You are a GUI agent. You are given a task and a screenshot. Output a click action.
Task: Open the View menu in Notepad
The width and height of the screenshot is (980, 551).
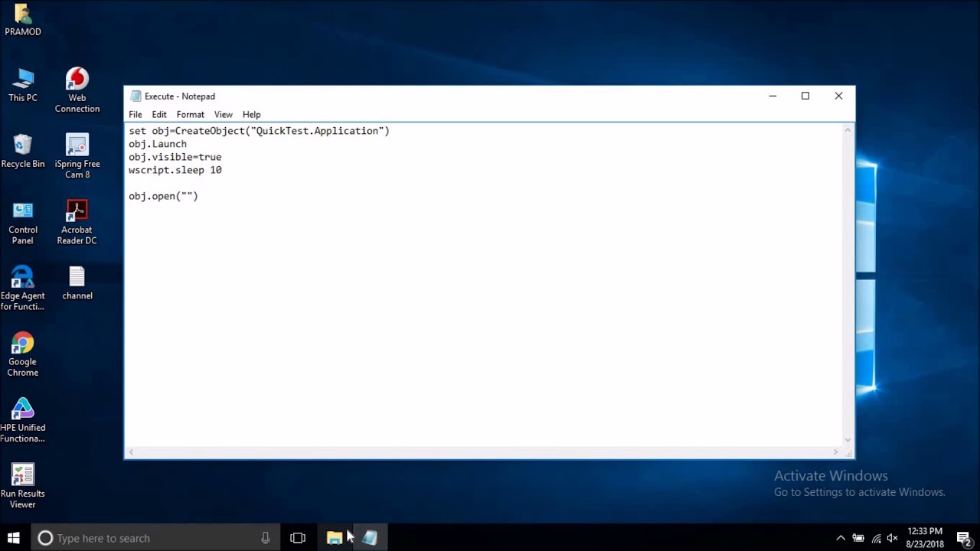tap(224, 114)
